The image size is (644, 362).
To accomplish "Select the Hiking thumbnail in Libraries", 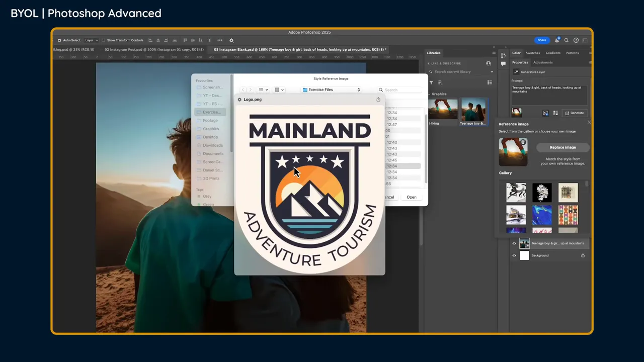I will (443, 108).
